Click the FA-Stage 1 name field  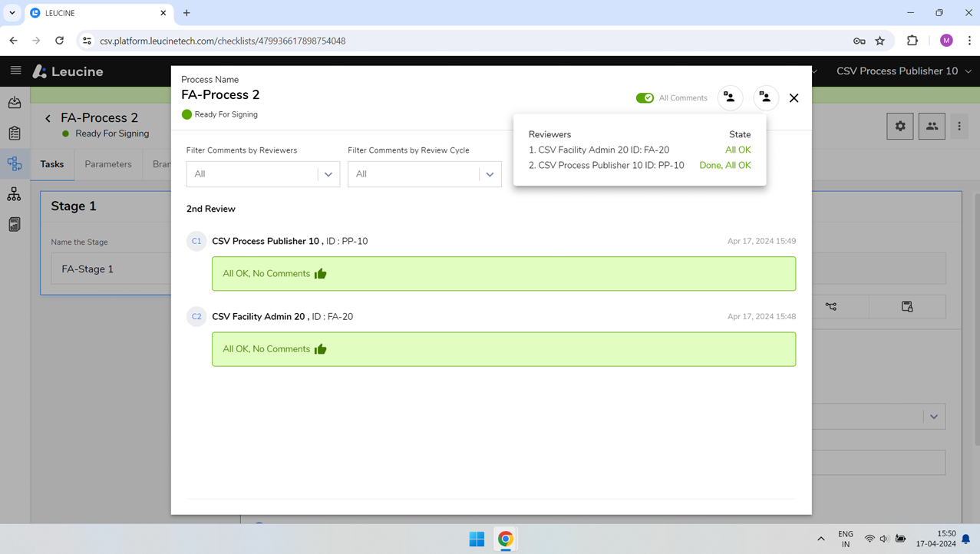coord(111,269)
